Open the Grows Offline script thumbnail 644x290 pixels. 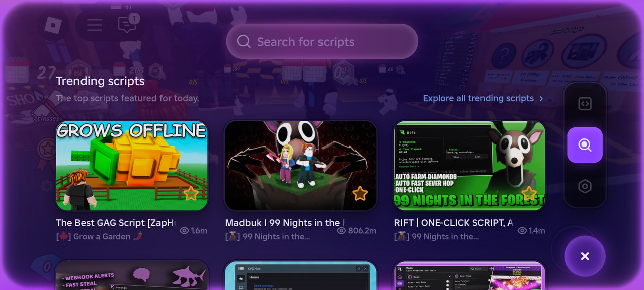(132, 166)
